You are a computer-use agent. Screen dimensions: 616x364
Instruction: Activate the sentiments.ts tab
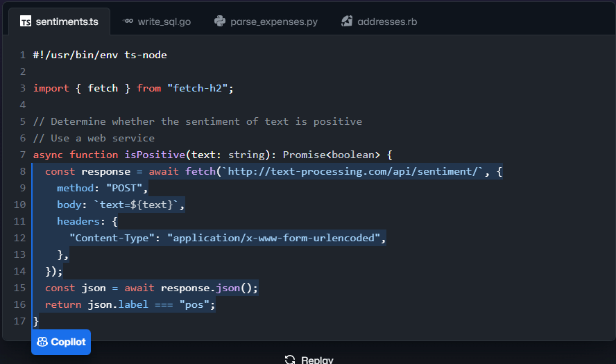[x=60, y=21]
